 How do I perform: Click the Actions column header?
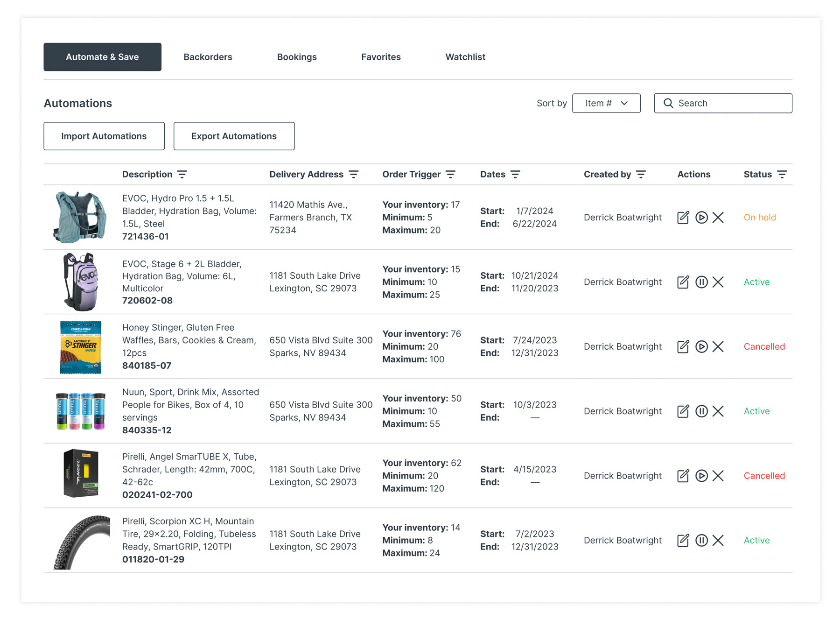click(x=693, y=175)
